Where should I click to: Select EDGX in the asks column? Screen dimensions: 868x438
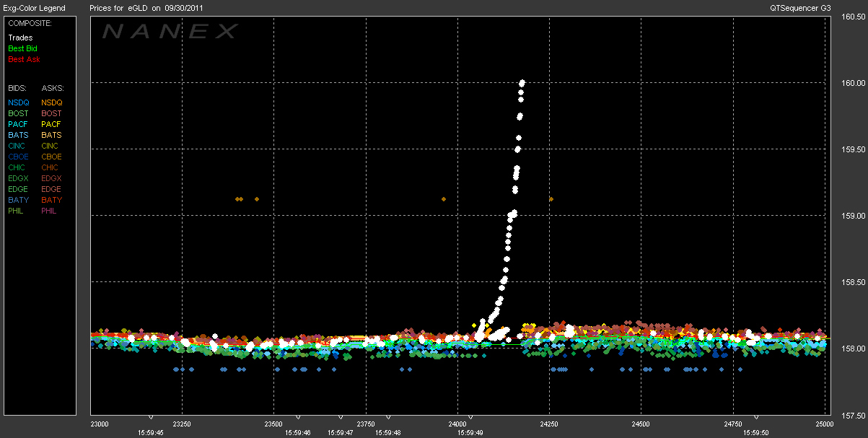tap(52, 178)
